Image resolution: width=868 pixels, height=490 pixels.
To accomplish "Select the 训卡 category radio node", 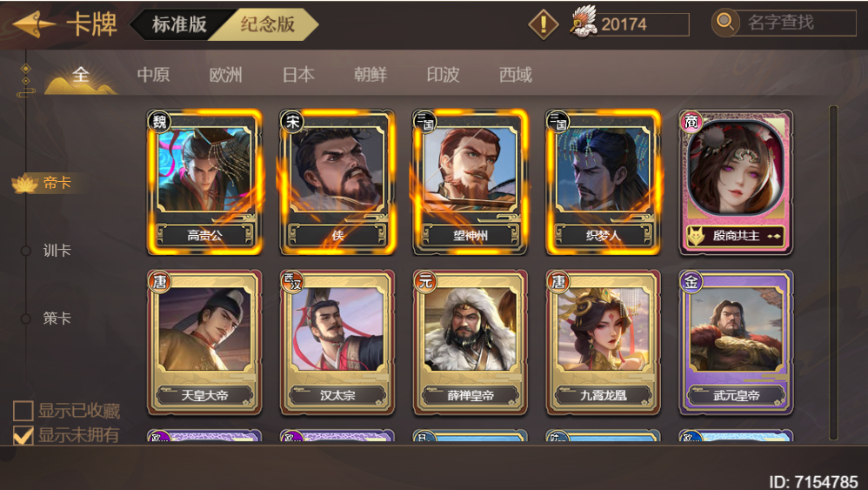I will pos(25,251).
